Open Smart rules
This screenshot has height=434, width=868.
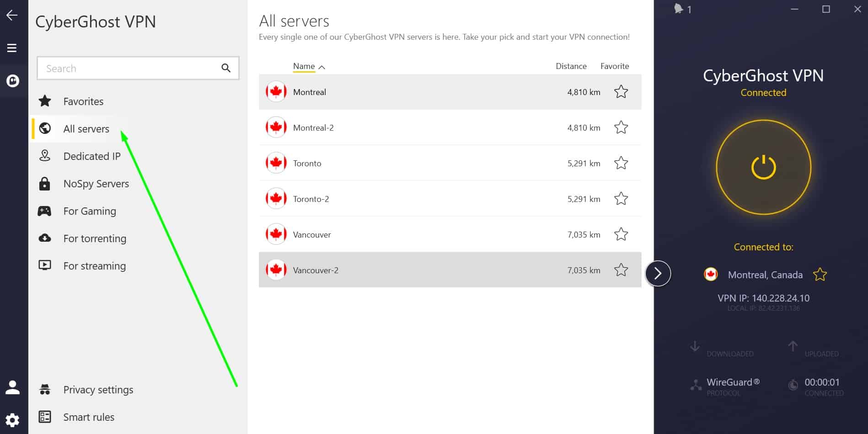point(89,417)
